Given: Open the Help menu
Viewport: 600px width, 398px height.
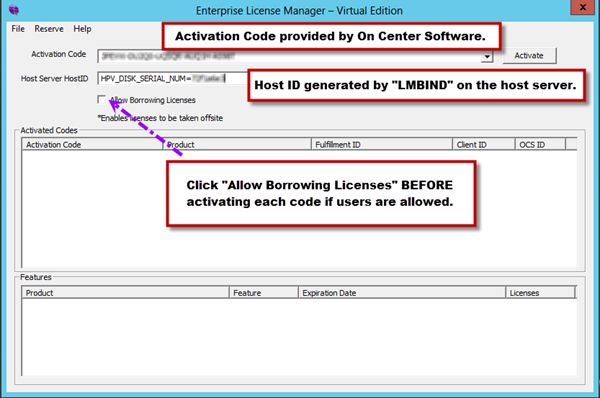Looking at the screenshot, I should [82, 29].
